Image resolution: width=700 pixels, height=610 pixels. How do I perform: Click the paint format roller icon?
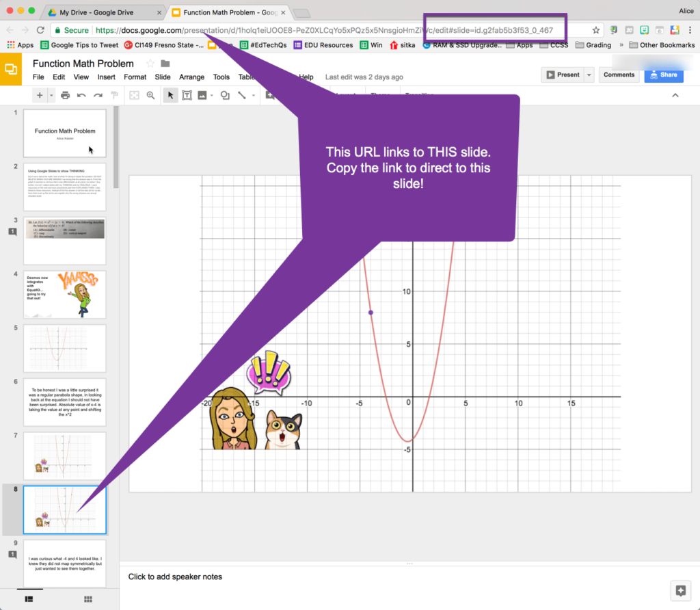click(x=114, y=95)
